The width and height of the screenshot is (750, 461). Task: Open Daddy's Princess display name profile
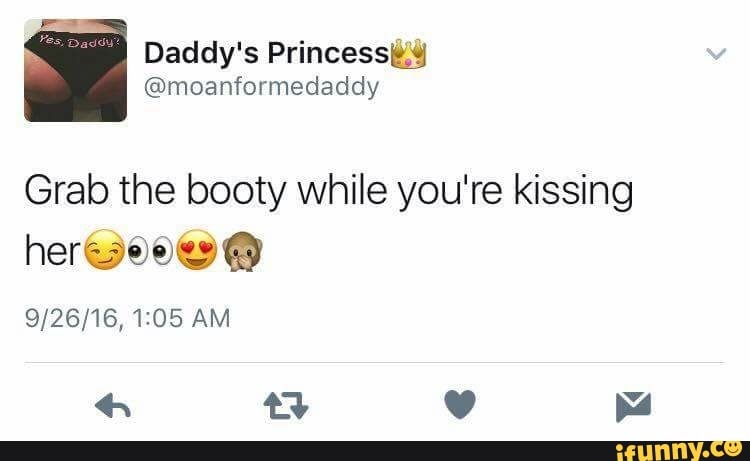[x=266, y=53]
